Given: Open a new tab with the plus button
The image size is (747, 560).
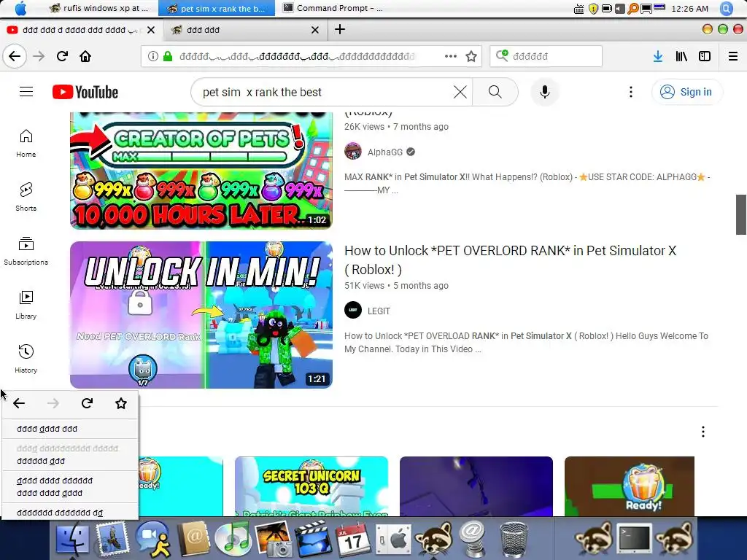Looking at the screenshot, I should pyautogui.click(x=340, y=29).
